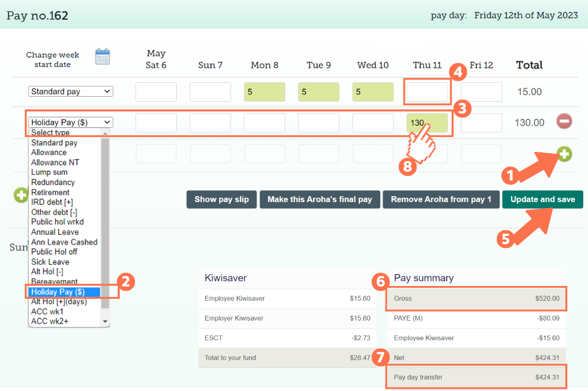Choose Sick Leave in the dropdown list
The height and width of the screenshot is (391, 588).
click(x=49, y=261)
